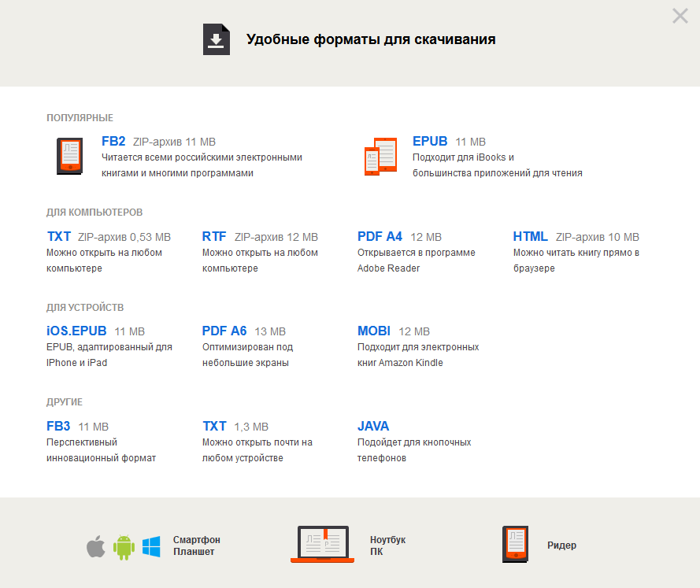Click JAVA description about кнопочных телефонов
700x588 pixels.
[x=414, y=449]
